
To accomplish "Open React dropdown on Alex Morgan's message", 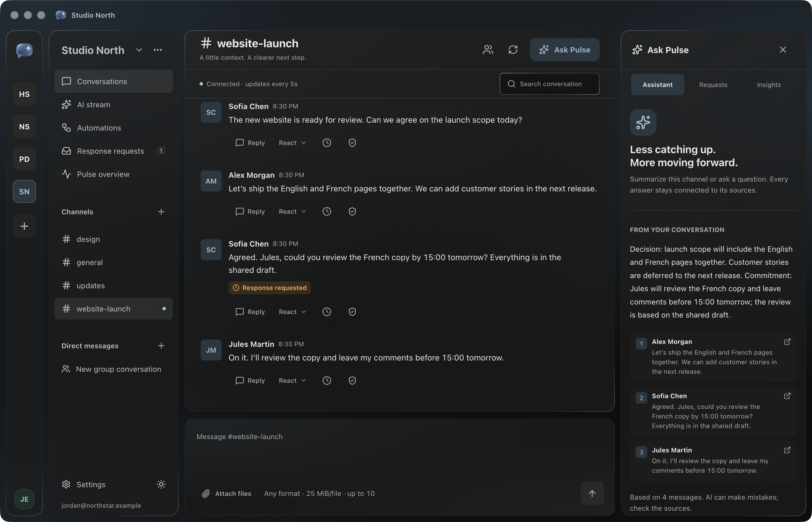I will click(293, 211).
